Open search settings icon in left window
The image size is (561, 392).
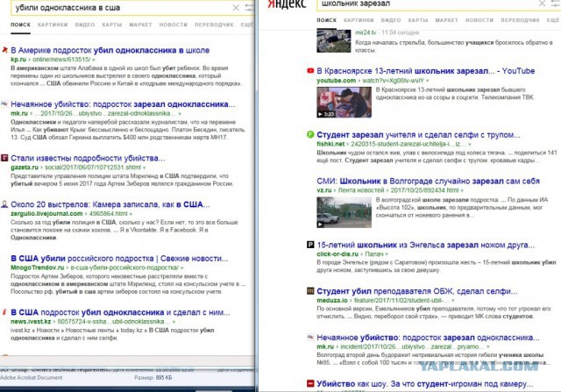click(249, 8)
